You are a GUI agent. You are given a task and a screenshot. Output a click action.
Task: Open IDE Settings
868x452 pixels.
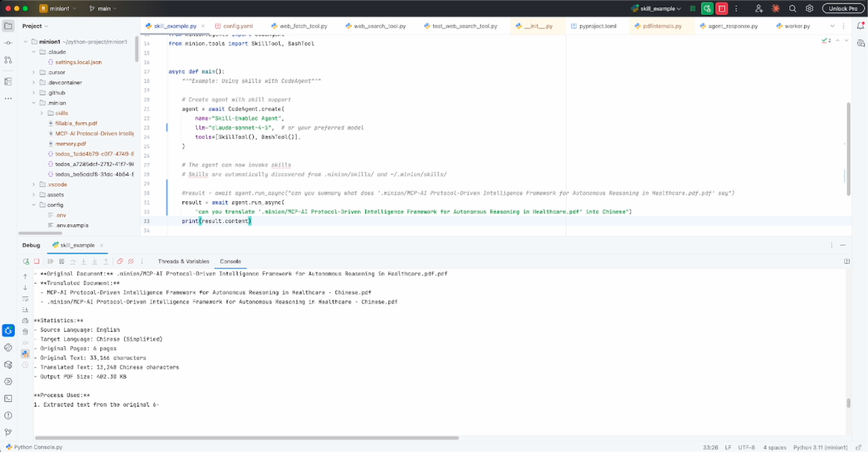tap(810, 9)
